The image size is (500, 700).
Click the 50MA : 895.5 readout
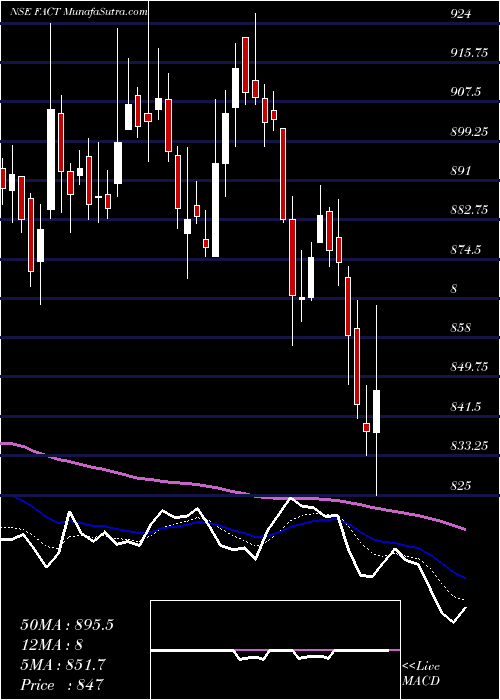click(67, 625)
